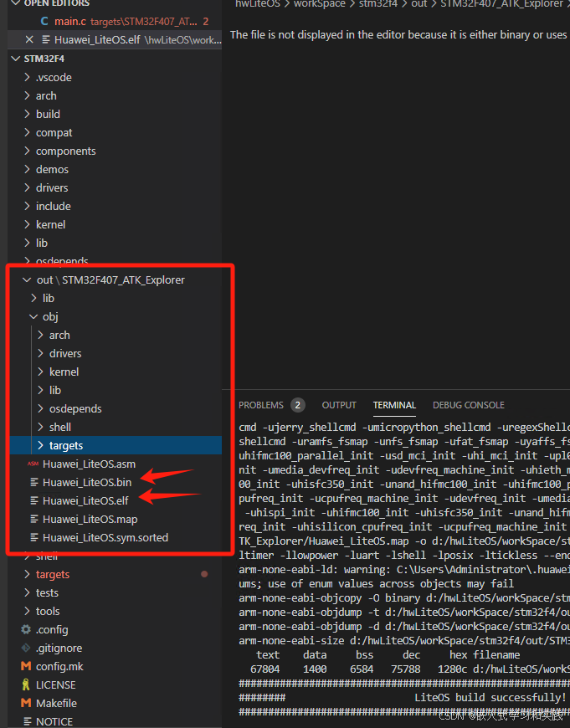
Task: Click the PROBLEMS count badge showing 2
Action: pos(298,405)
